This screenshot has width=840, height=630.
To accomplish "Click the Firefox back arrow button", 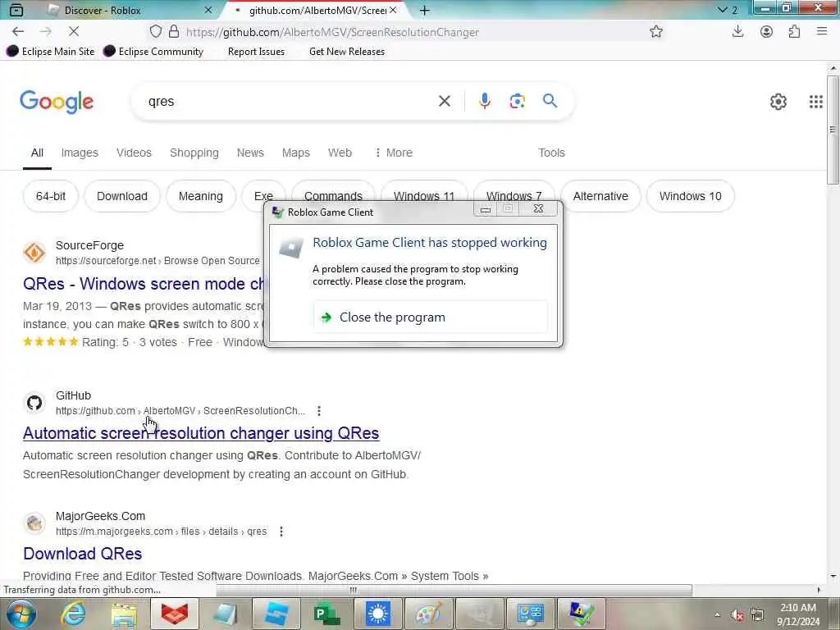I will (x=18, y=32).
